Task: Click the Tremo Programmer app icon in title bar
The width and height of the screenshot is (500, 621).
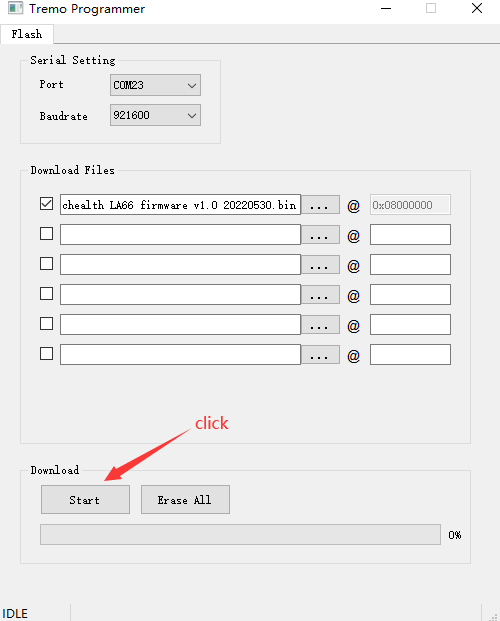Action: pos(15,8)
